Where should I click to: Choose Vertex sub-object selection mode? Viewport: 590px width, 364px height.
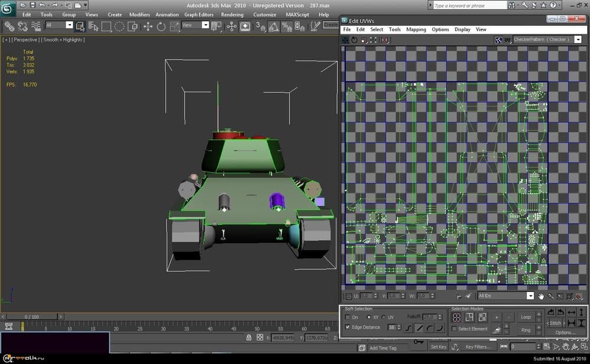click(456, 317)
